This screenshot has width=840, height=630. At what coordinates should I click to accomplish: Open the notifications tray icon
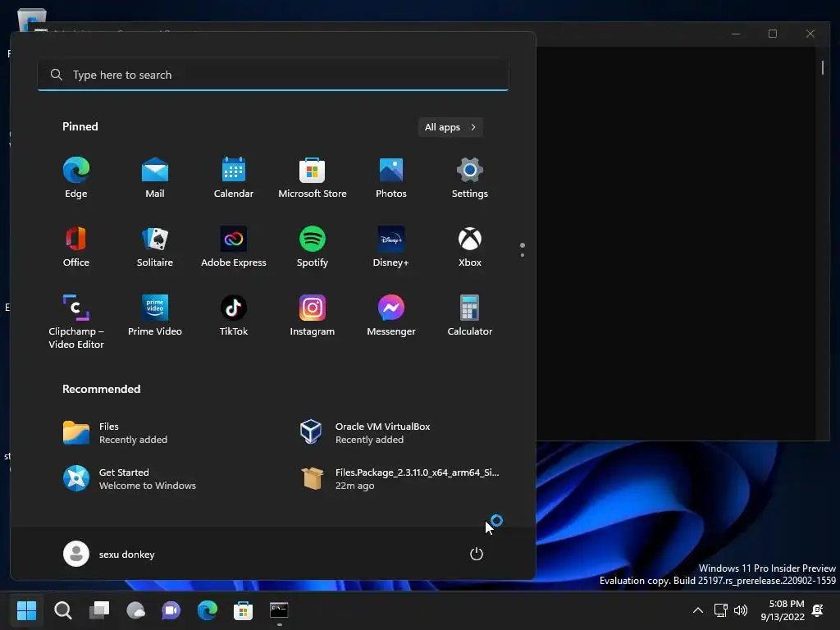coord(818,610)
